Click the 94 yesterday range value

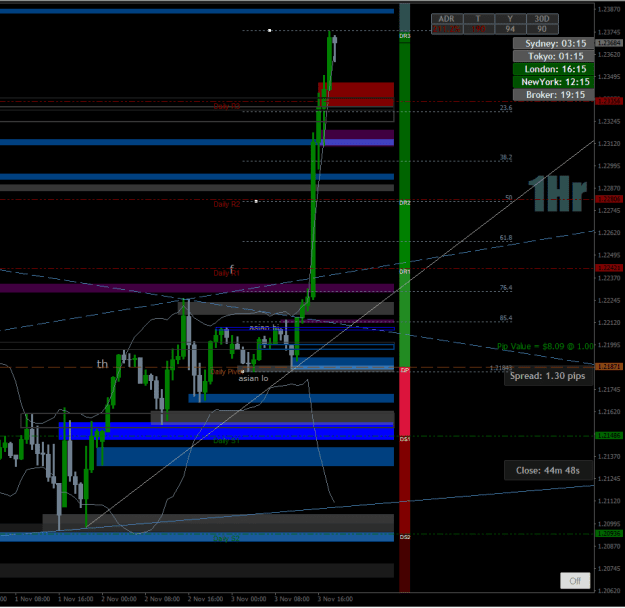[510, 29]
